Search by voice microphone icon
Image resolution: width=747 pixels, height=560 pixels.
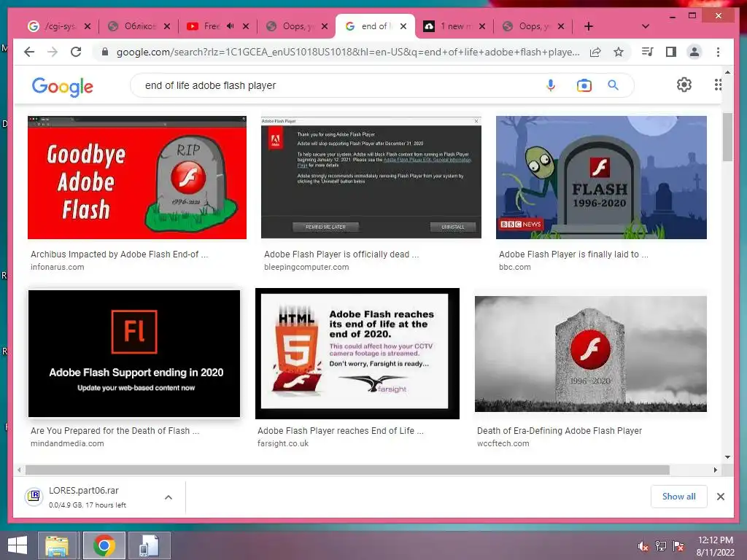[x=551, y=85]
